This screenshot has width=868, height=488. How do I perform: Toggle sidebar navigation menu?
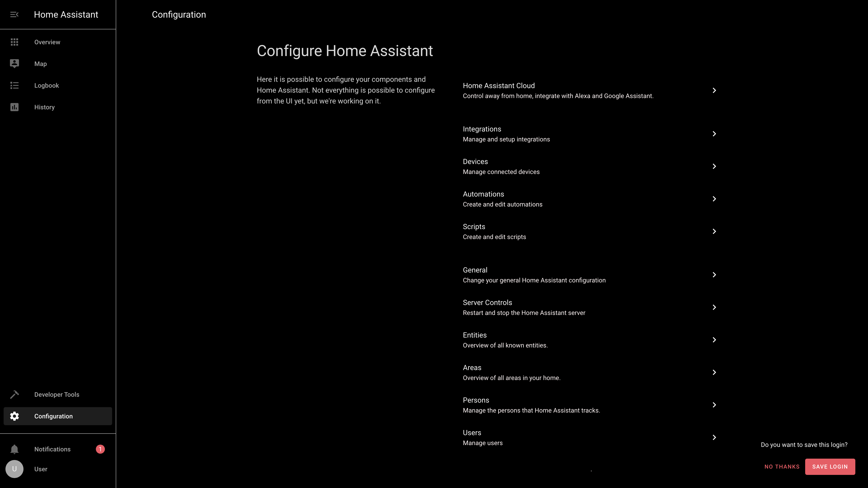point(14,14)
